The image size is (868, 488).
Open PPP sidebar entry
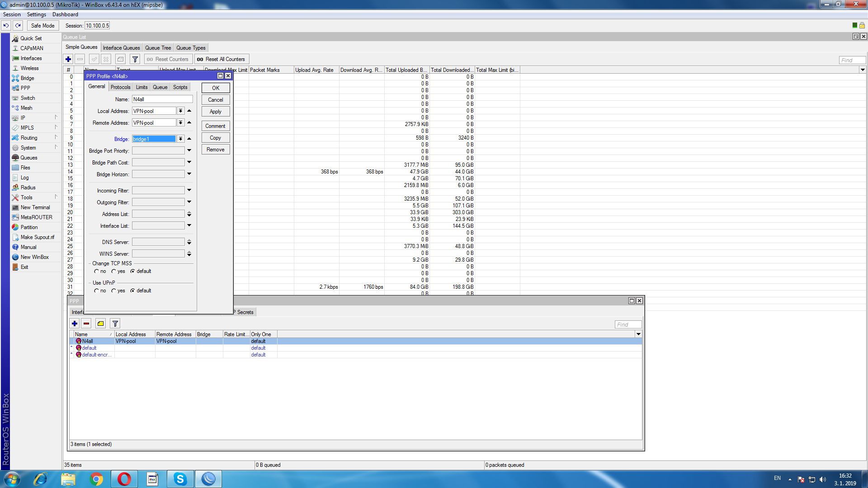pyautogui.click(x=25, y=88)
